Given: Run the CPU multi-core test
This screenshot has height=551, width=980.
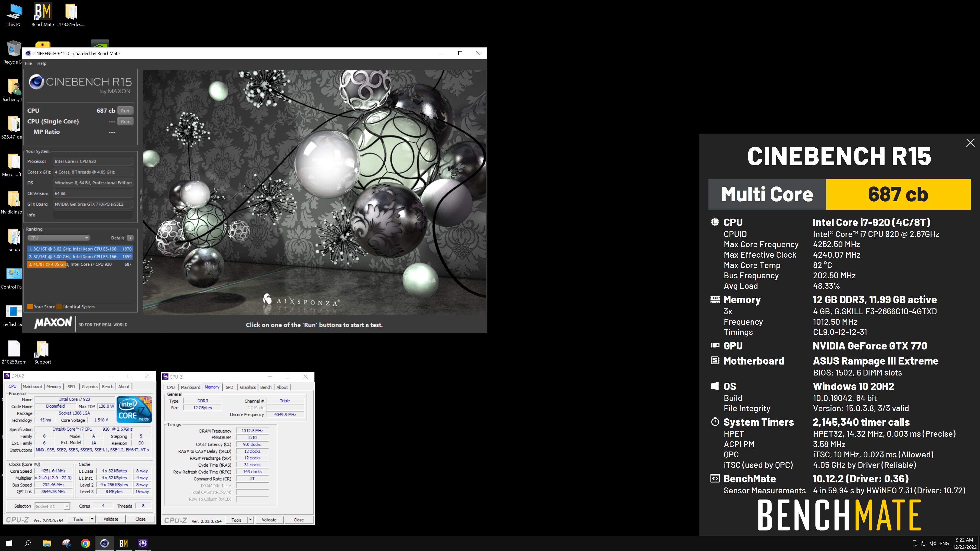Looking at the screenshot, I should click(x=125, y=111).
